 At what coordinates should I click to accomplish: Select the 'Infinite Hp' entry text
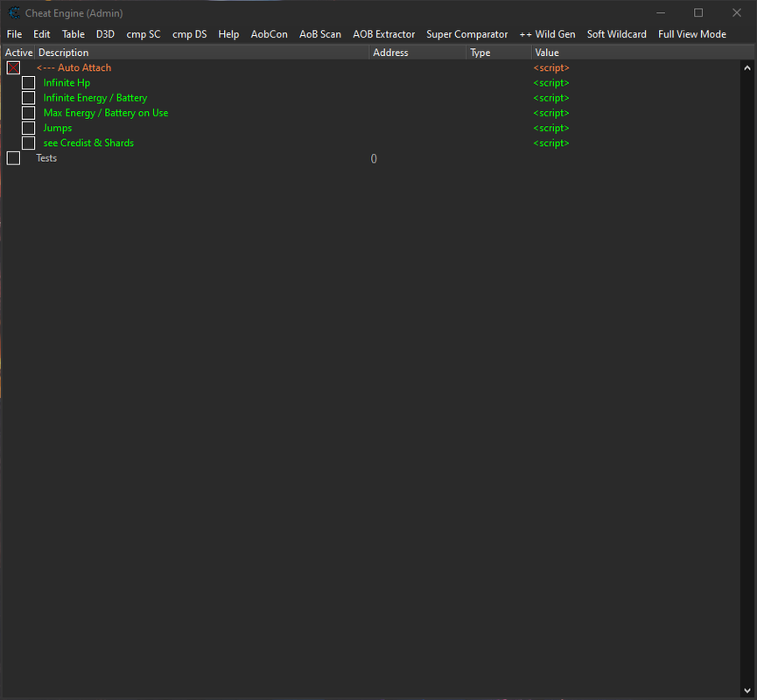click(x=67, y=83)
